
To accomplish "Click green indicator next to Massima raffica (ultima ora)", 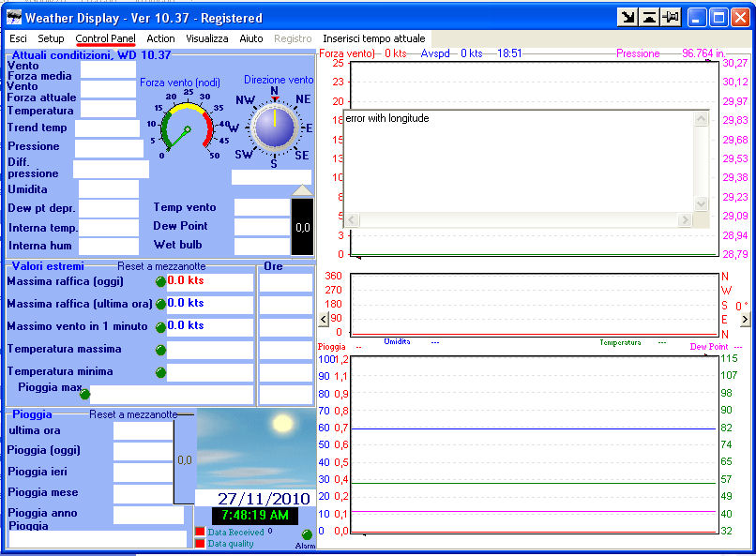I will point(160,304).
